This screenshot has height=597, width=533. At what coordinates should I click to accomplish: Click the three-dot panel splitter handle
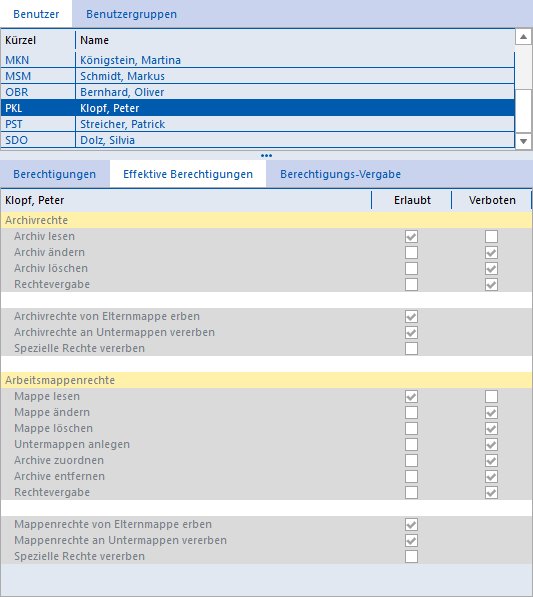[266, 155]
